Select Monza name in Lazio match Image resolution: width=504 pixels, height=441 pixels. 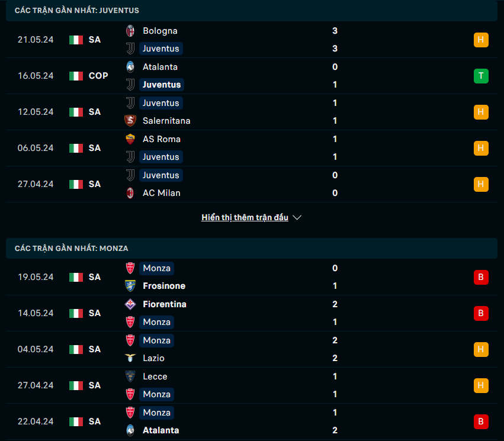[x=156, y=340]
